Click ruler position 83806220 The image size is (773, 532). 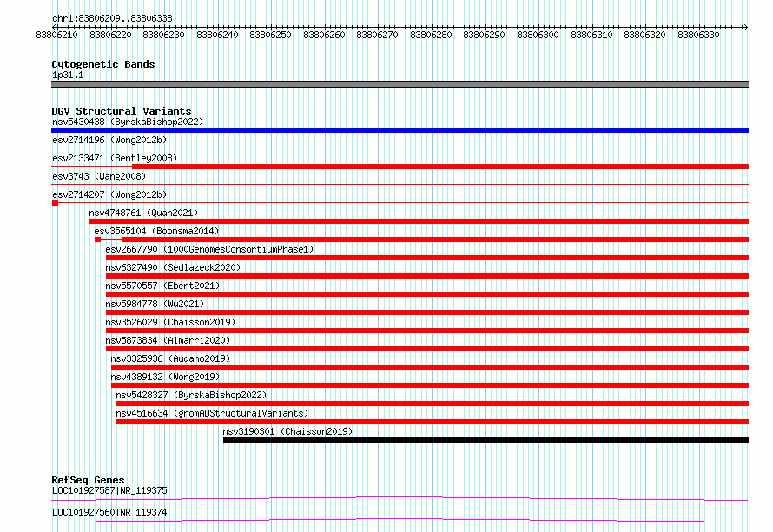point(110,35)
